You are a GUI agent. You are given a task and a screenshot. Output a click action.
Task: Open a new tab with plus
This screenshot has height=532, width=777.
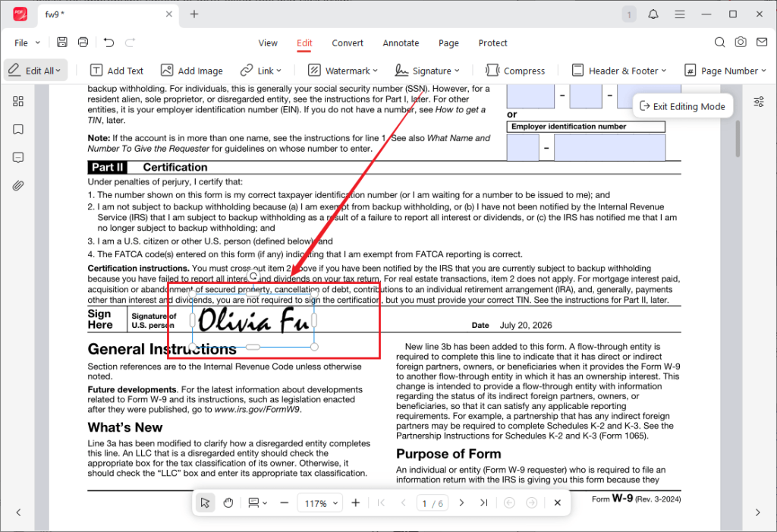pyautogui.click(x=194, y=14)
